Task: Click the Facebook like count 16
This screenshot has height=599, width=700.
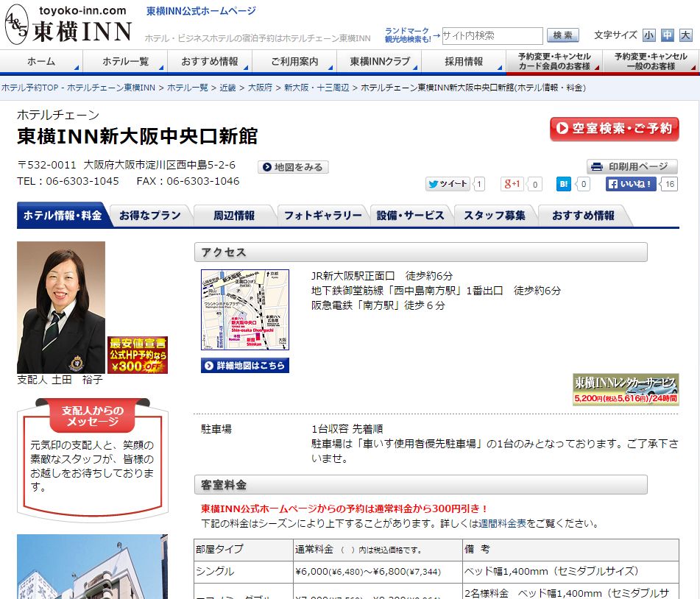Action: point(670,184)
